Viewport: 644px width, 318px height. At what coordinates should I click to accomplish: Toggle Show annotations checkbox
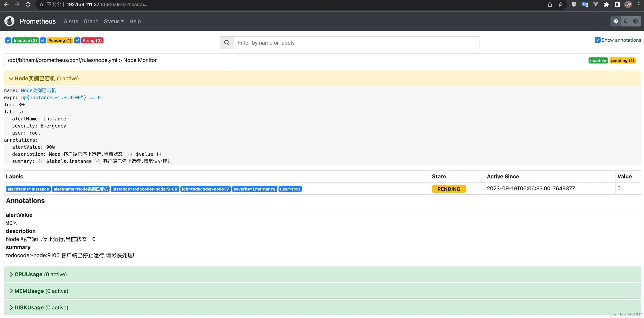[x=597, y=40]
